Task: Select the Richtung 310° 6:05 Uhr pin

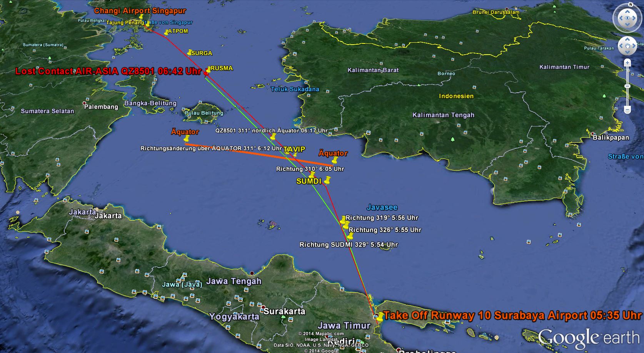Action: pos(312,175)
